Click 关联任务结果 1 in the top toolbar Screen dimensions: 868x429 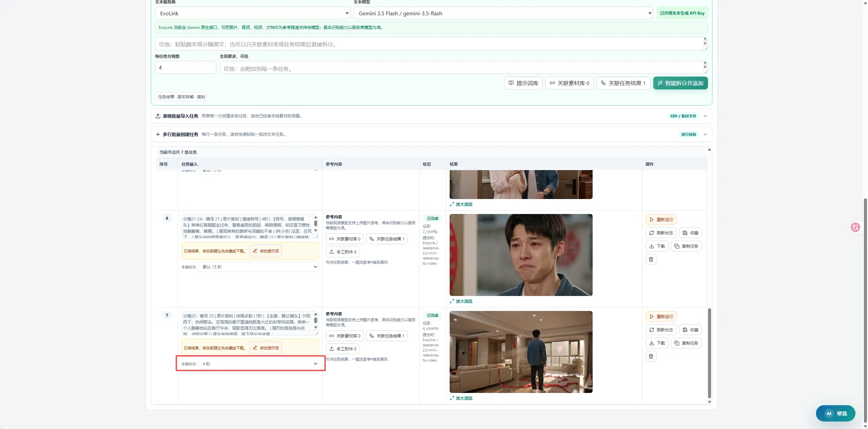tap(623, 83)
